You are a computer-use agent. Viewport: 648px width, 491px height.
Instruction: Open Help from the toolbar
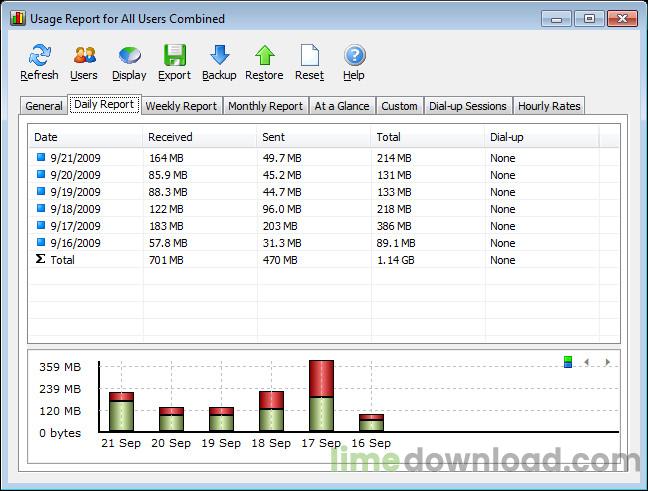tap(355, 56)
